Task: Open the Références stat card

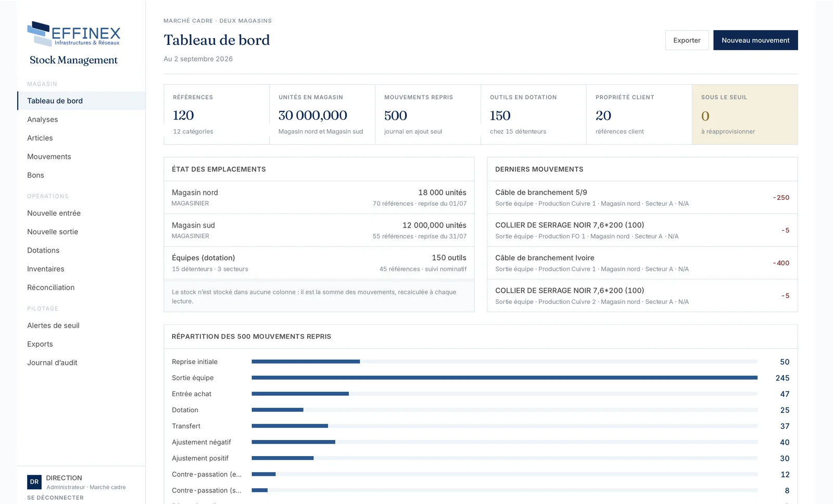Action: coord(217,115)
